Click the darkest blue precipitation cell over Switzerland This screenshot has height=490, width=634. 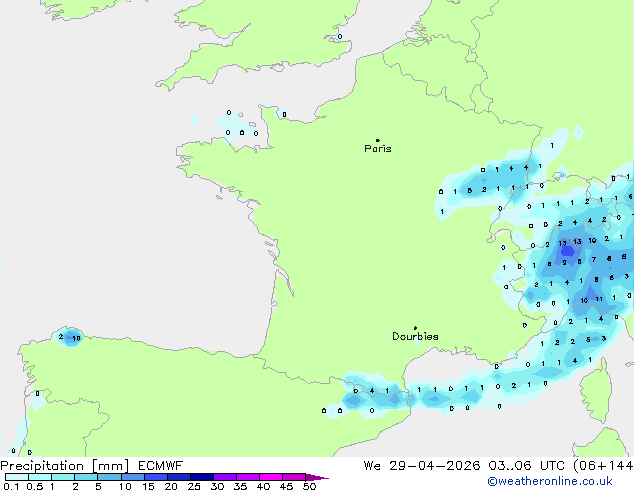tap(567, 251)
